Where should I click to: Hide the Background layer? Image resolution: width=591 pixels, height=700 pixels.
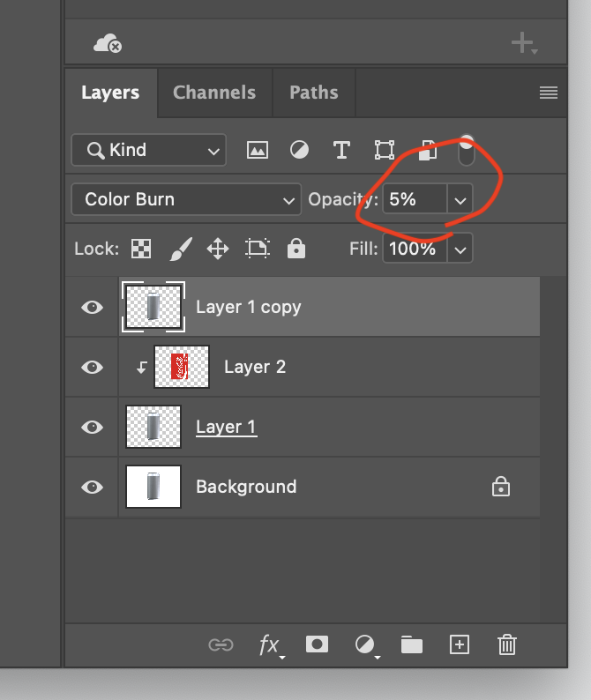(93, 487)
